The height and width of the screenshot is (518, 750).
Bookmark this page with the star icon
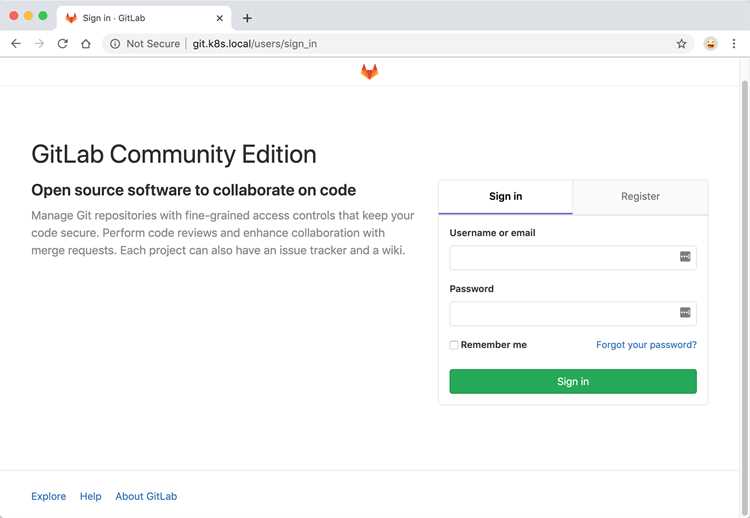[682, 44]
